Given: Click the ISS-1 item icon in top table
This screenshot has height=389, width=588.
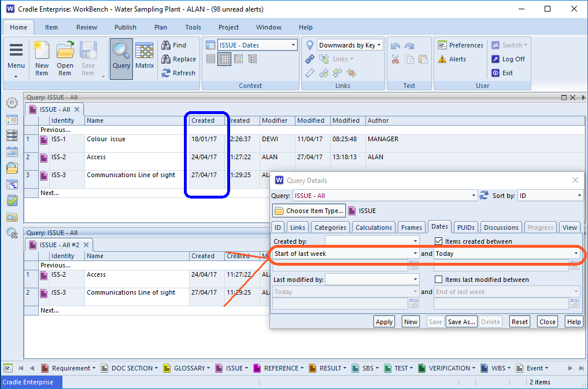Looking at the screenshot, I should click(x=44, y=140).
